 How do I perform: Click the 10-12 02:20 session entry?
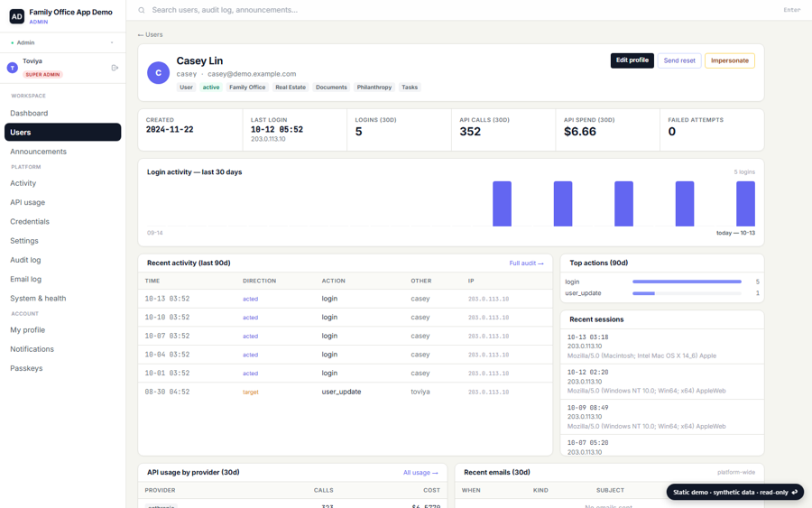(662, 382)
